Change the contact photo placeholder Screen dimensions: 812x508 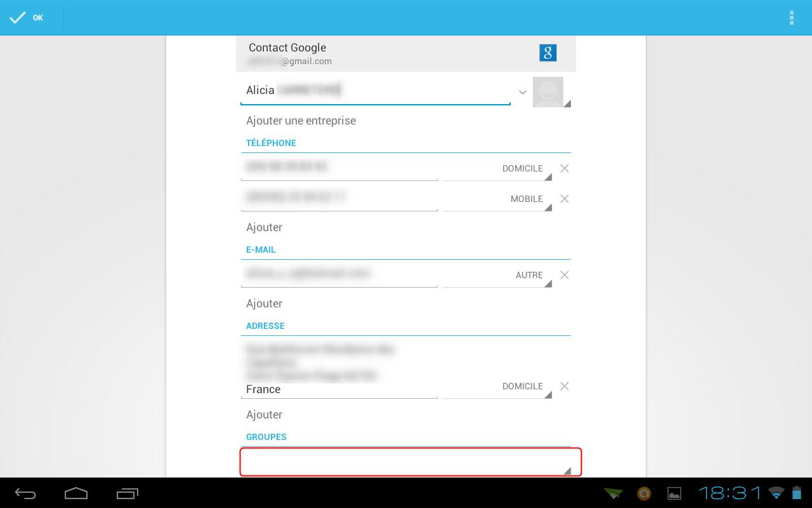[550, 92]
